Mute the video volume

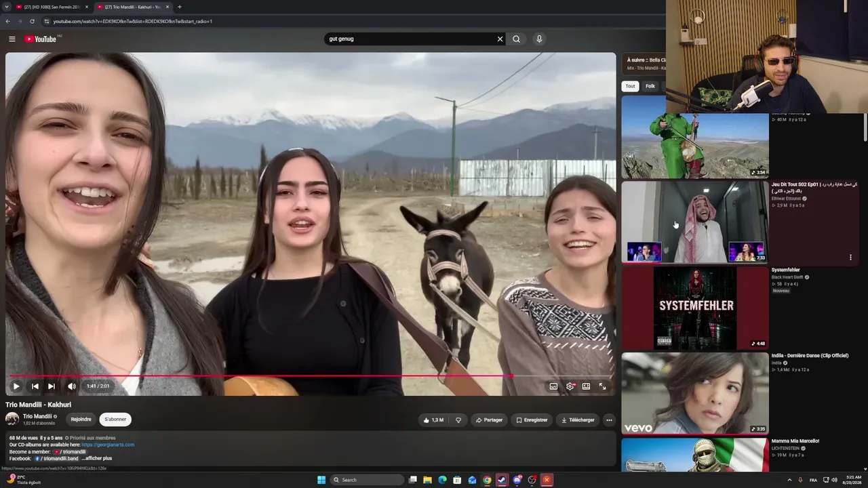(72, 386)
